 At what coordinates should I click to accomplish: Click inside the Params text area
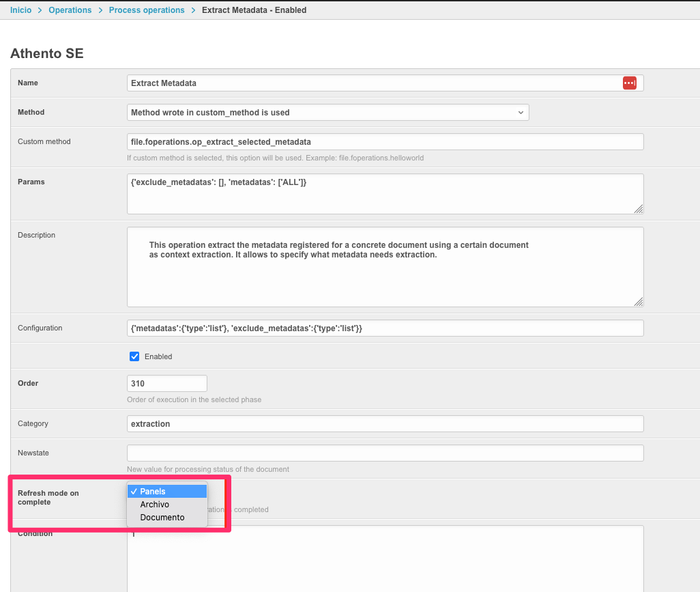(x=385, y=193)
